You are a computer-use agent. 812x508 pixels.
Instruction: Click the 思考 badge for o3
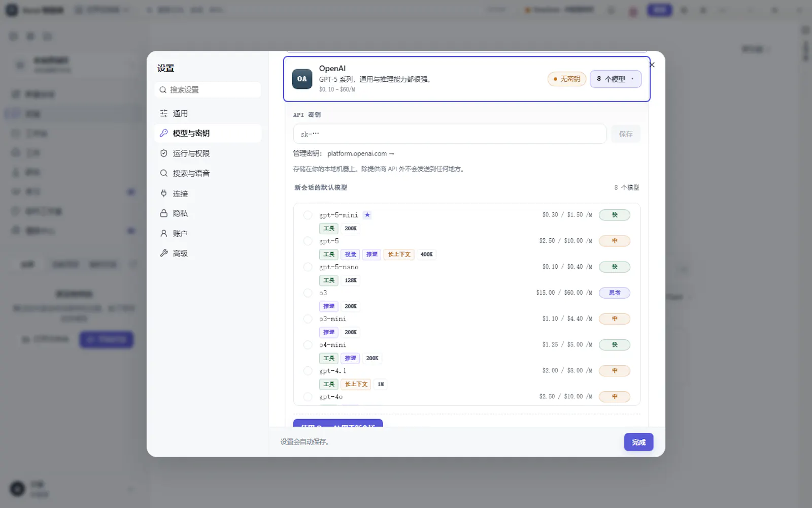pos(615,293)
